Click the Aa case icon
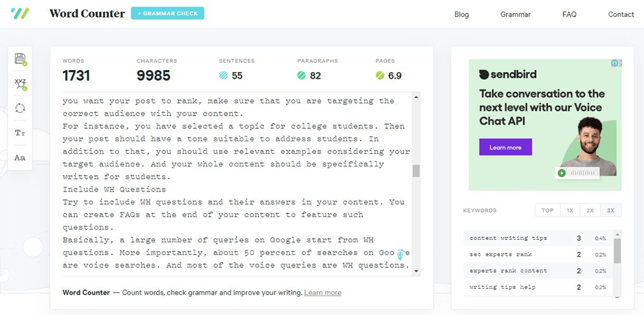Screen dimensions: 644x315 point(20,158)
